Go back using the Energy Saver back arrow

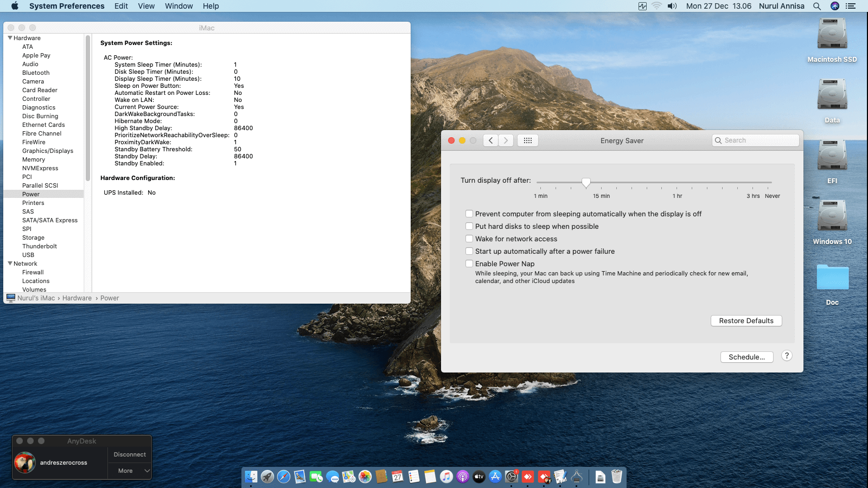click(490, 140)
